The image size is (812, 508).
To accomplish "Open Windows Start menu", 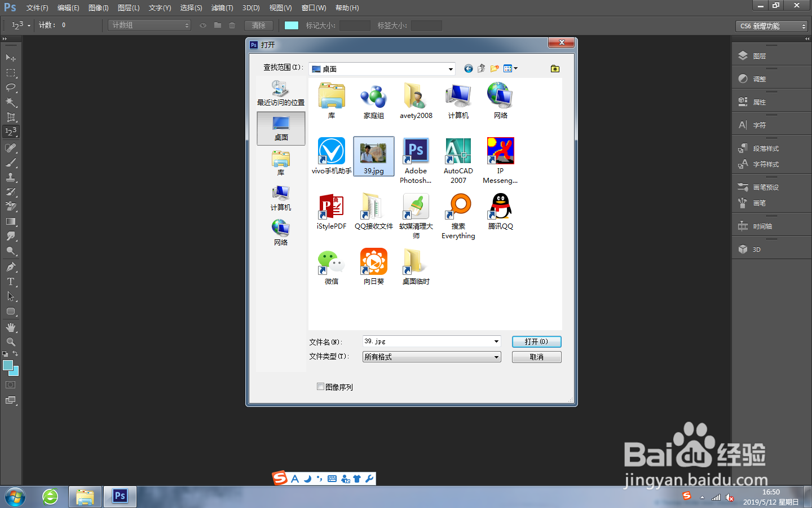I will tap(15, 497).
